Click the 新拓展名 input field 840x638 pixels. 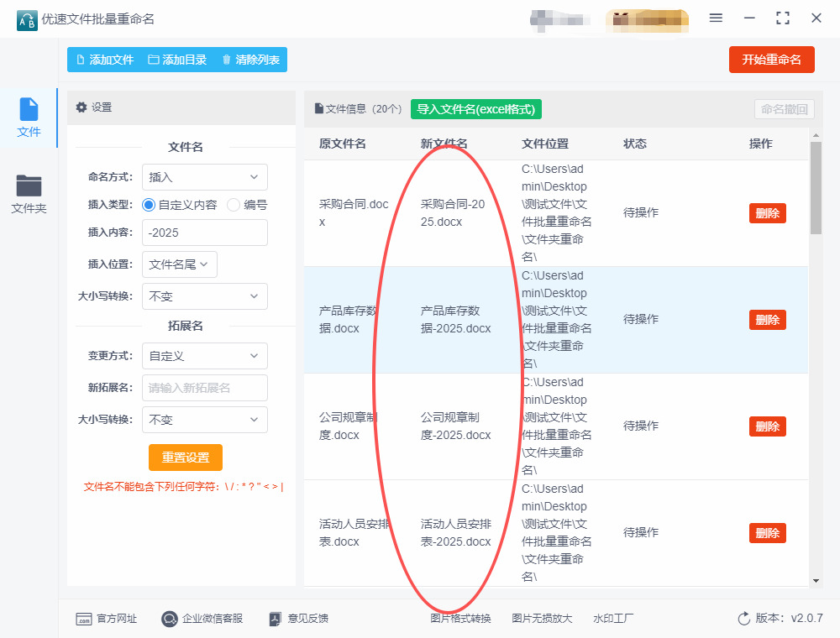[x=204, y=388]
